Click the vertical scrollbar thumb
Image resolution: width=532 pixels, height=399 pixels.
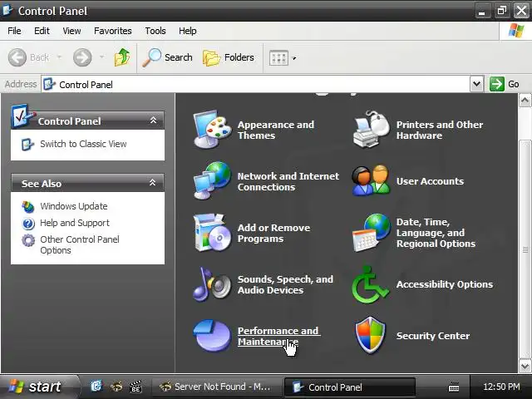point(525,249)
